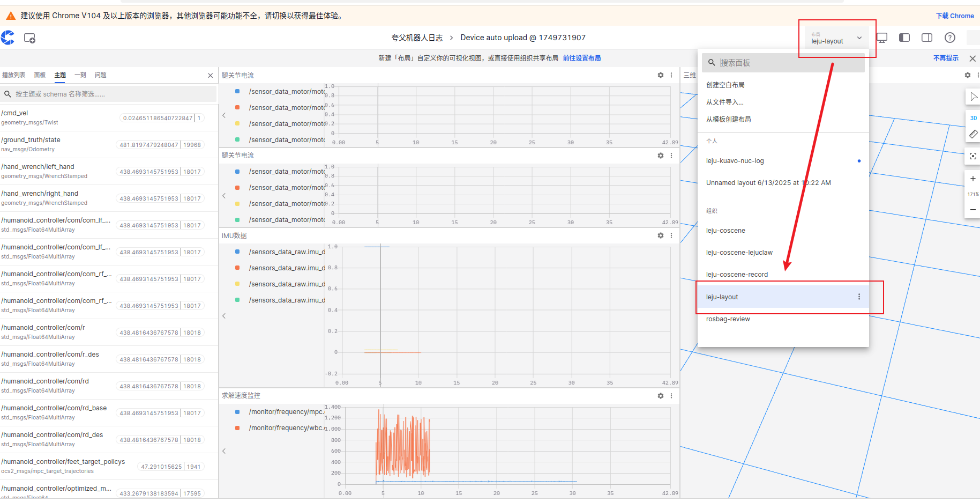The image size is (980, 502).
Task: Toggle the left sidebar visibility icon
Action: click(x=904, y=38)
